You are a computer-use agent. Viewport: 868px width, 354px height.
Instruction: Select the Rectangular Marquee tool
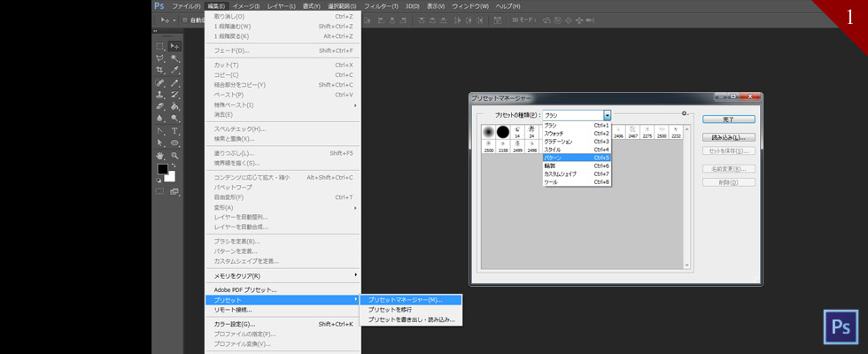(x=160, y=46)
